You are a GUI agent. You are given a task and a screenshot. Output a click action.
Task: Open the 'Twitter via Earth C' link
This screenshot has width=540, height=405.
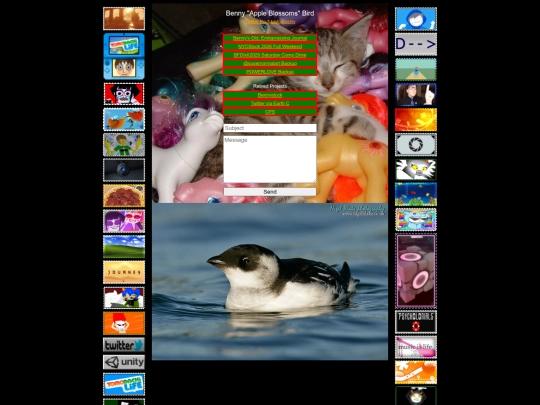[270, 103]
